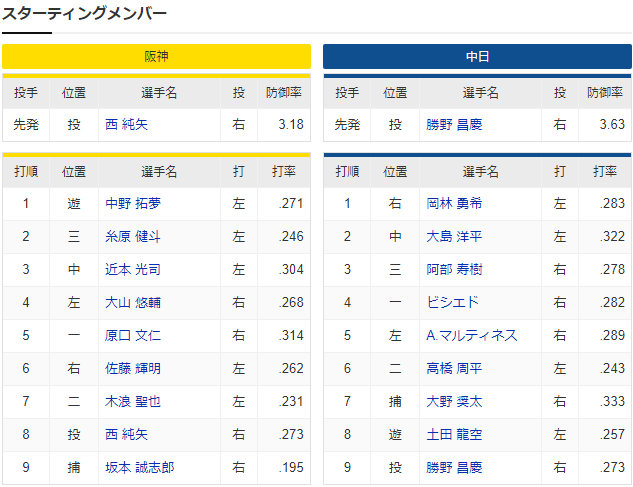The width and height of the screenshot is (633, 487).
Task: Click position 遊 in 土田 龍空 row
Action: tap(395, 435)
